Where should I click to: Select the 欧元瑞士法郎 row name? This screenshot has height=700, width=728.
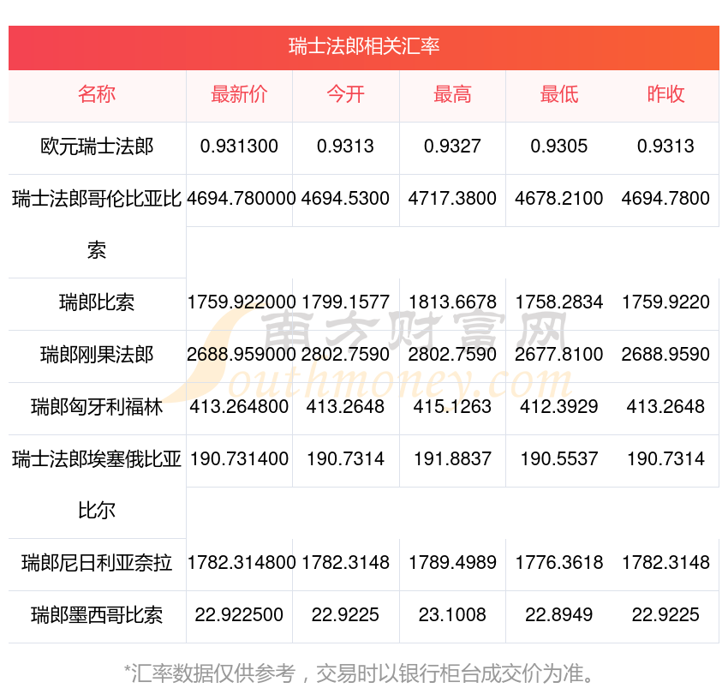pyautogui.click(x=97, y=147)
